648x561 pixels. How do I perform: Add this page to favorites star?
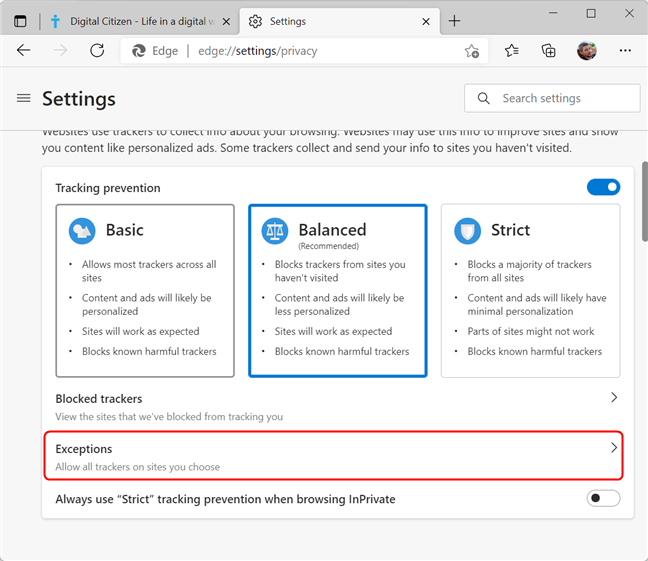(472, 51)
